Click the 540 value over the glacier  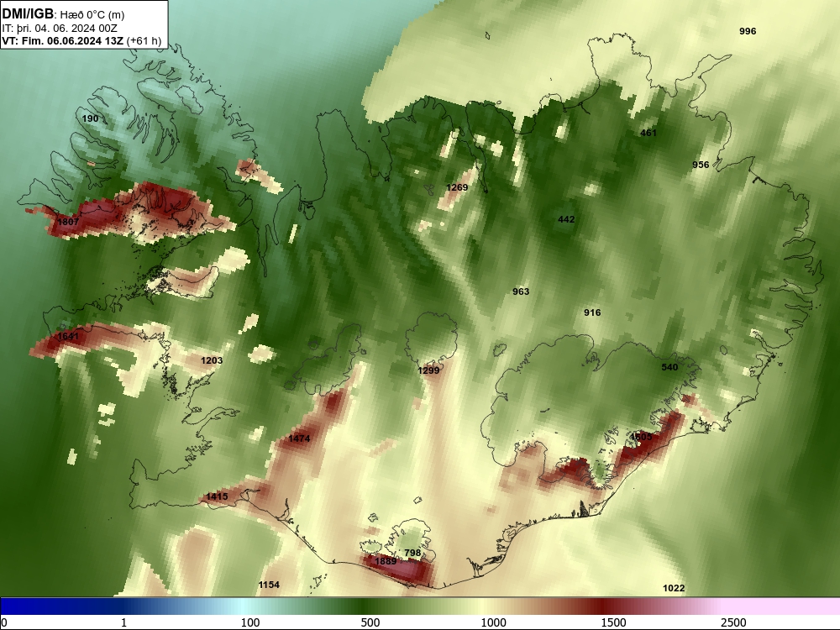pyautogui.click(x=669, y=368)
